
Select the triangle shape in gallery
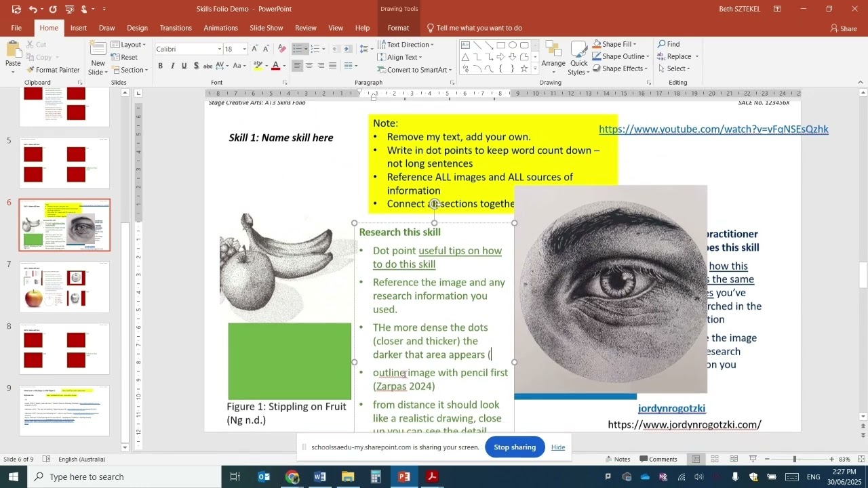tap(466, 57)
